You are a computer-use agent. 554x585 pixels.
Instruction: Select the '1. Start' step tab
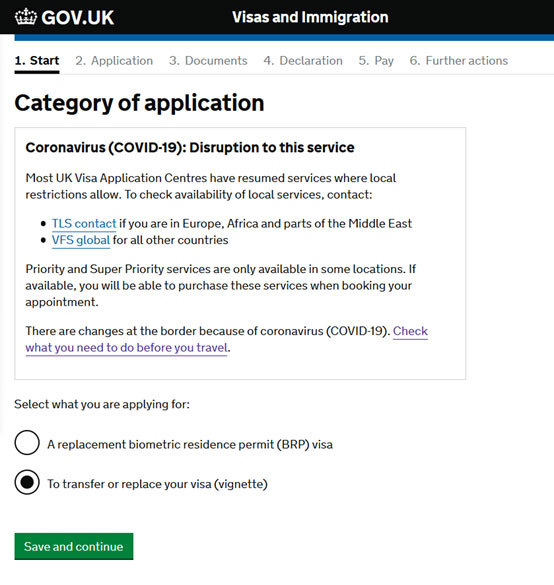point(37,60)
